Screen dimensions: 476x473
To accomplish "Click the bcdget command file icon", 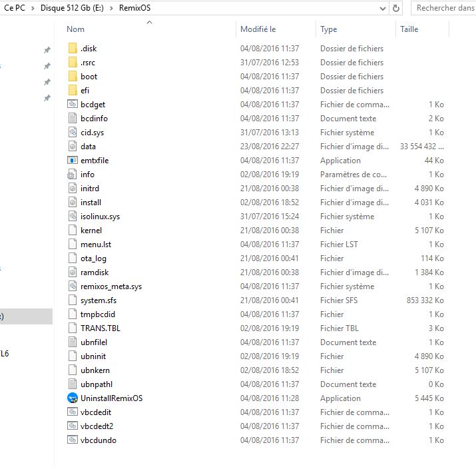I will pos(73,104).
